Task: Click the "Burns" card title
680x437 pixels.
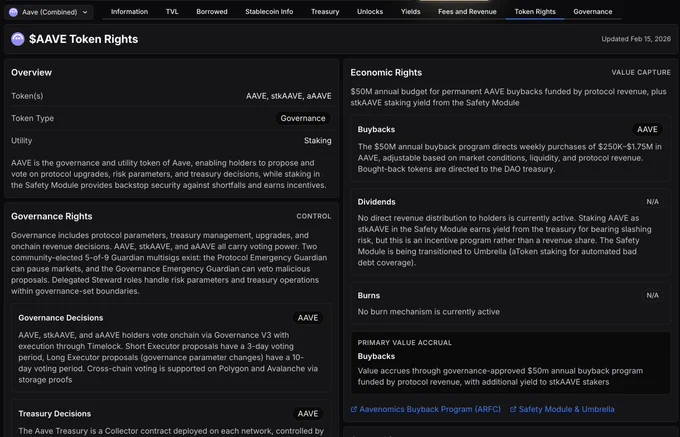Action: point(369,296)
